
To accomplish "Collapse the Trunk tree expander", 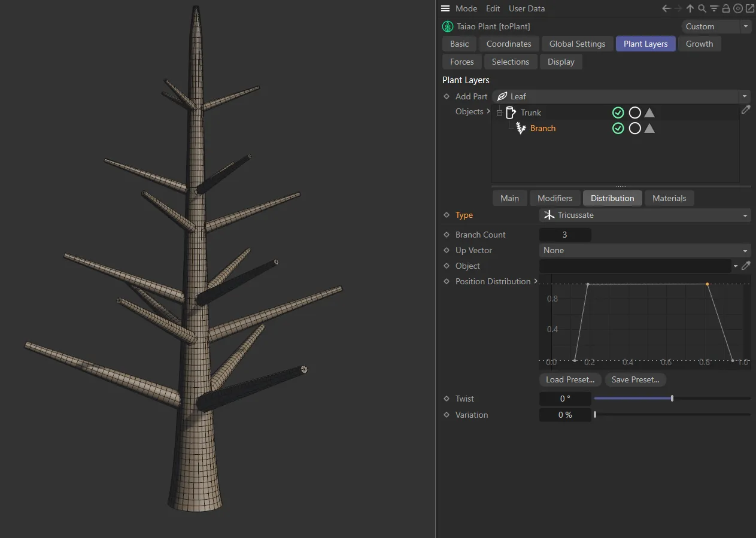I will pos(499,113).
